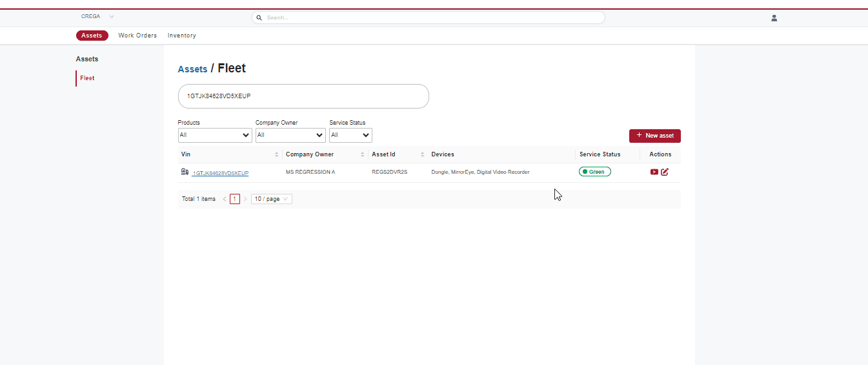
Task: Click the edit pencil icon in Actions
Action: tap(665, 172)
